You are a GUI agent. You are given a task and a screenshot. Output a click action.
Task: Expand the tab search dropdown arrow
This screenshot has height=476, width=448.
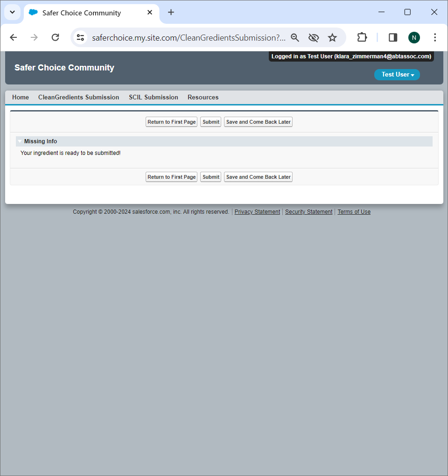point(13,13)
